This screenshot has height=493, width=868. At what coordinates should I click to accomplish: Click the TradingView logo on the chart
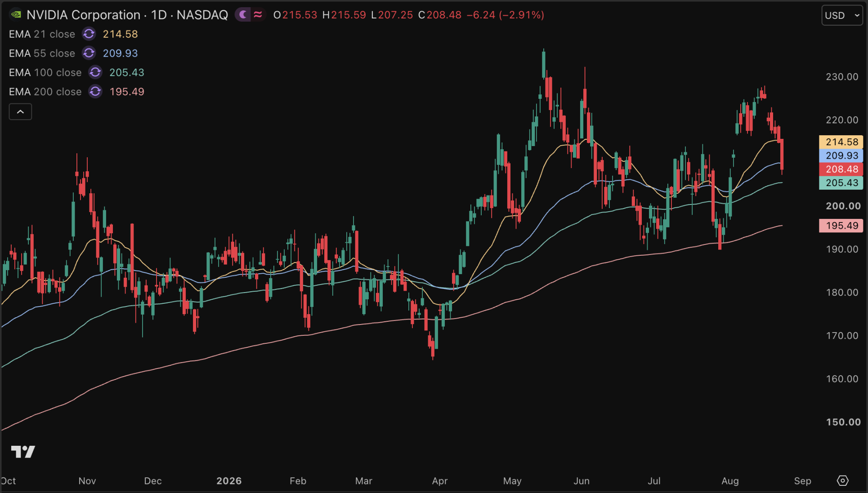point(23,452)
